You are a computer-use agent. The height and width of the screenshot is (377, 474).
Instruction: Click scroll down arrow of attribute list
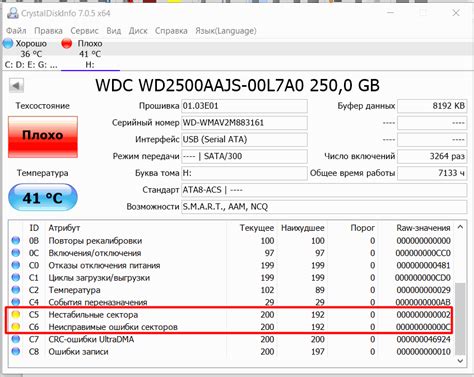[460, 361]
